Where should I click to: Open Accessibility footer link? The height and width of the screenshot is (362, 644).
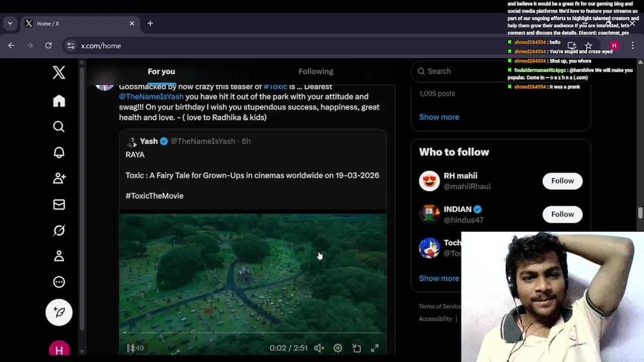point(435,319)
